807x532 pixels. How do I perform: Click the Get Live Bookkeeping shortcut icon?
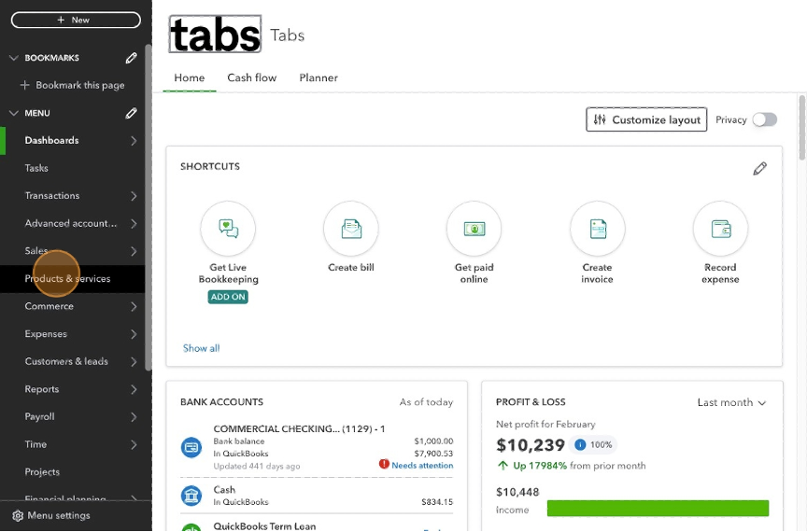(228, 229)
